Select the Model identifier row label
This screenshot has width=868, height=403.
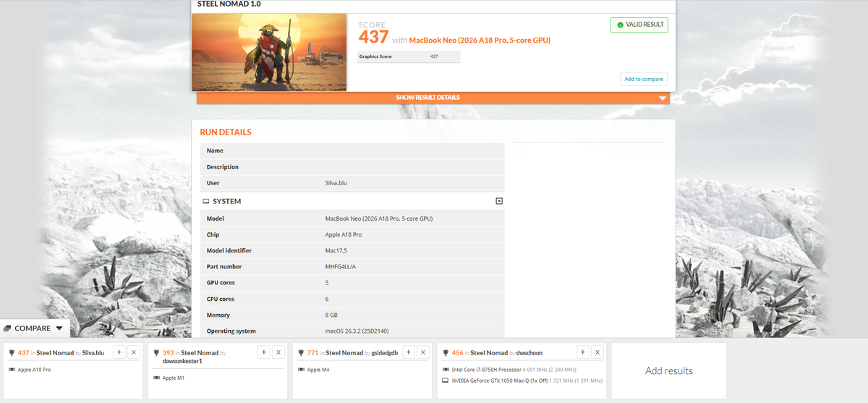tap(229, 250)
